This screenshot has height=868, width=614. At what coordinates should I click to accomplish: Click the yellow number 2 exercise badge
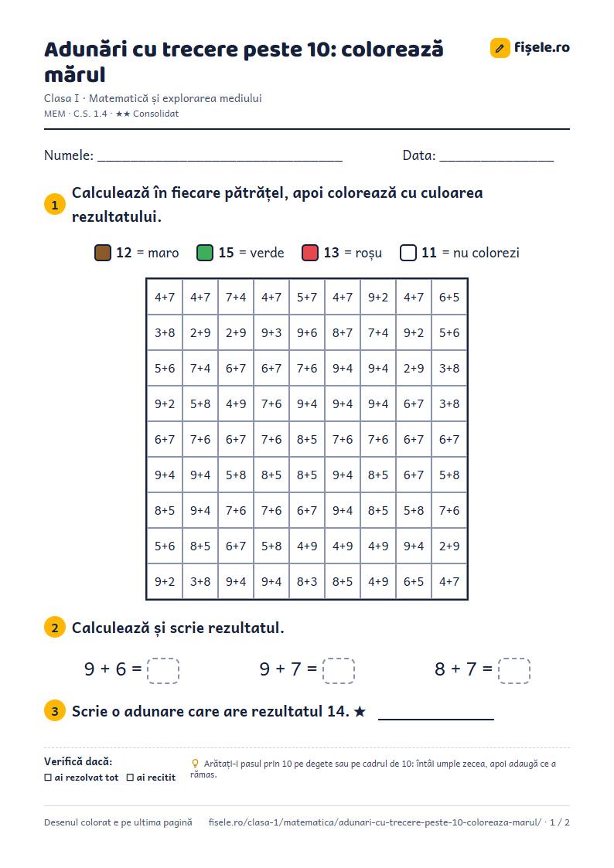pos(55,628)
